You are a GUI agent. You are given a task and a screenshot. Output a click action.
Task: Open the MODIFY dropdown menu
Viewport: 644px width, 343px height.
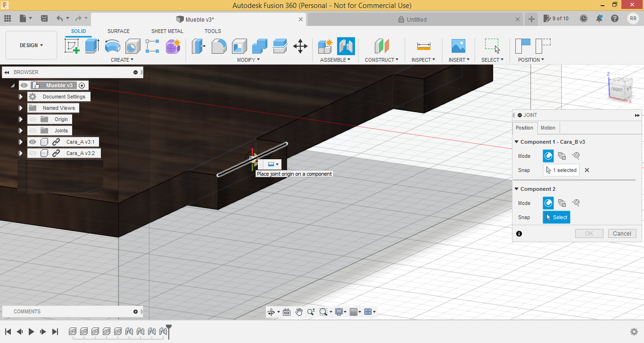tap(248, 60)
